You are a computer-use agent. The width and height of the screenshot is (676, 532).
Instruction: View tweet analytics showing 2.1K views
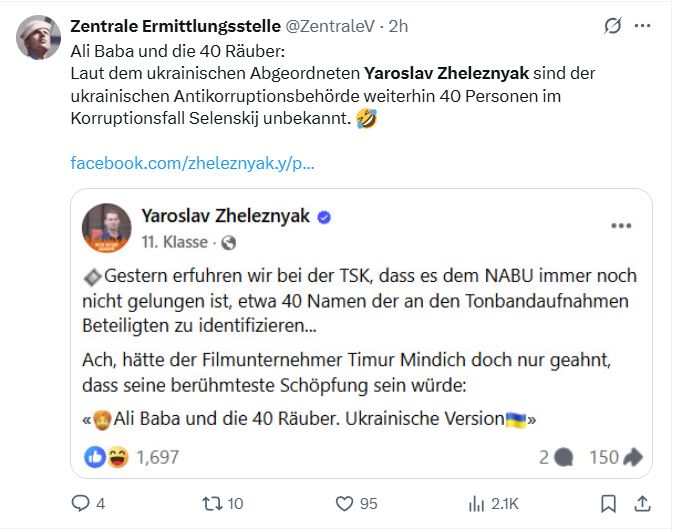pyautogui.click(x=478, y=504)
